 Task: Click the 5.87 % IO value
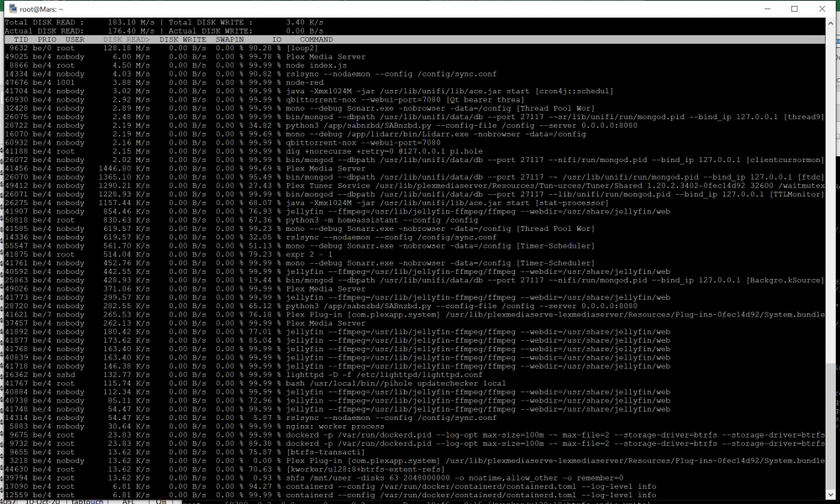pos(267,417)
